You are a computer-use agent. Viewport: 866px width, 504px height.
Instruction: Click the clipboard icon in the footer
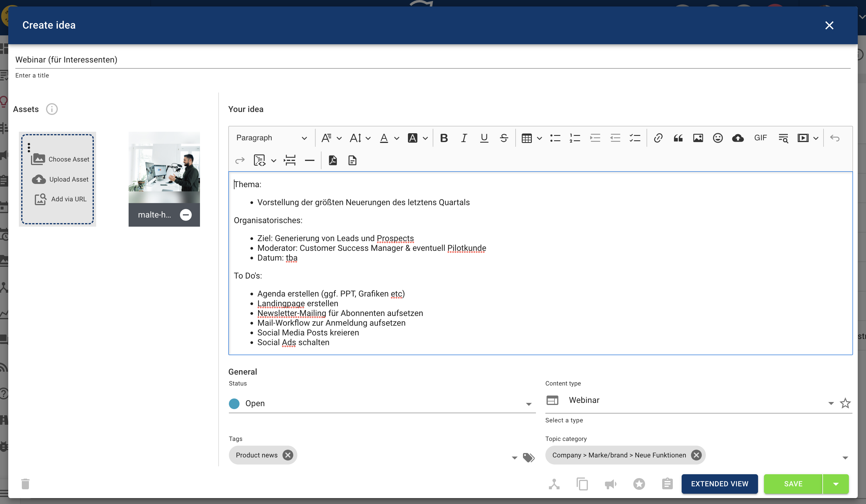[x=667, y=484]
